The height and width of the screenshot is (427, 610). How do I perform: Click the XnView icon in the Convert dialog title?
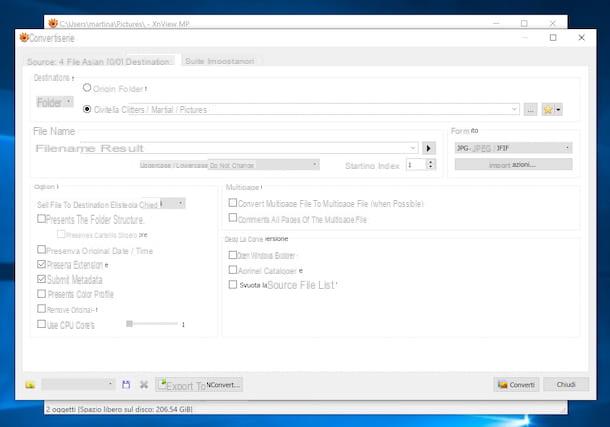(x=24, y=37)
